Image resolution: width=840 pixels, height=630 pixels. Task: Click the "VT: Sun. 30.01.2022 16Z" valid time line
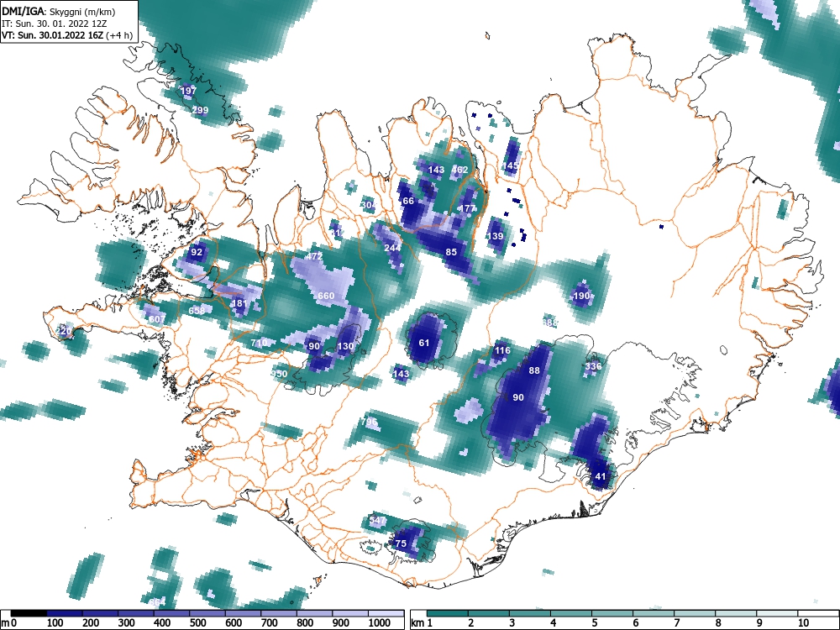click(x=54, y=35)
